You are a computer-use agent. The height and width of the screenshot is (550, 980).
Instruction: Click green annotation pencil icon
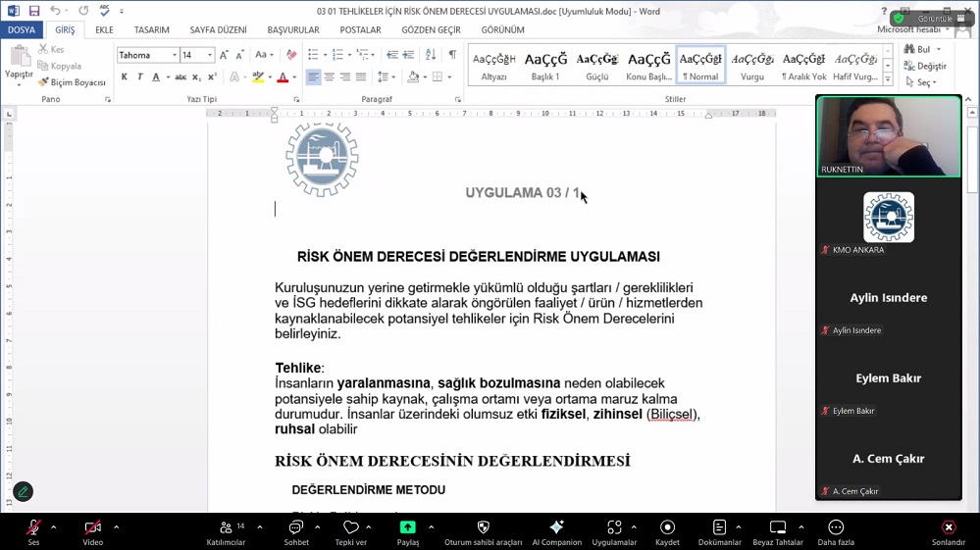[x=23, y=492]
